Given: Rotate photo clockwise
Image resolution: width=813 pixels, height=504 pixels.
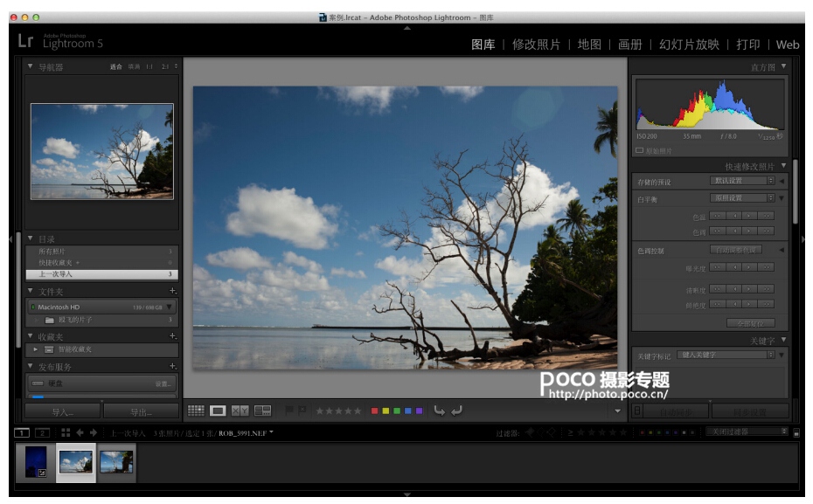Looking at the screenshot, I should pyautogui.click(x=457, y=411).
